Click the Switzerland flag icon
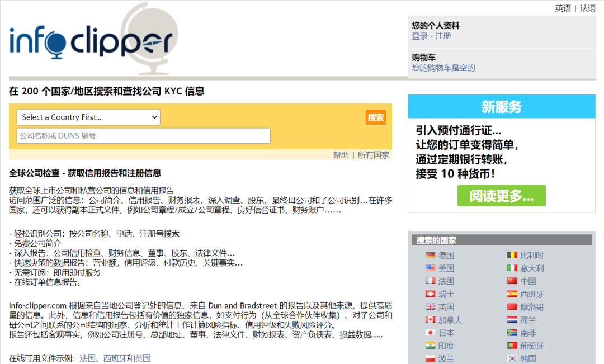 (x=430, y=294)
